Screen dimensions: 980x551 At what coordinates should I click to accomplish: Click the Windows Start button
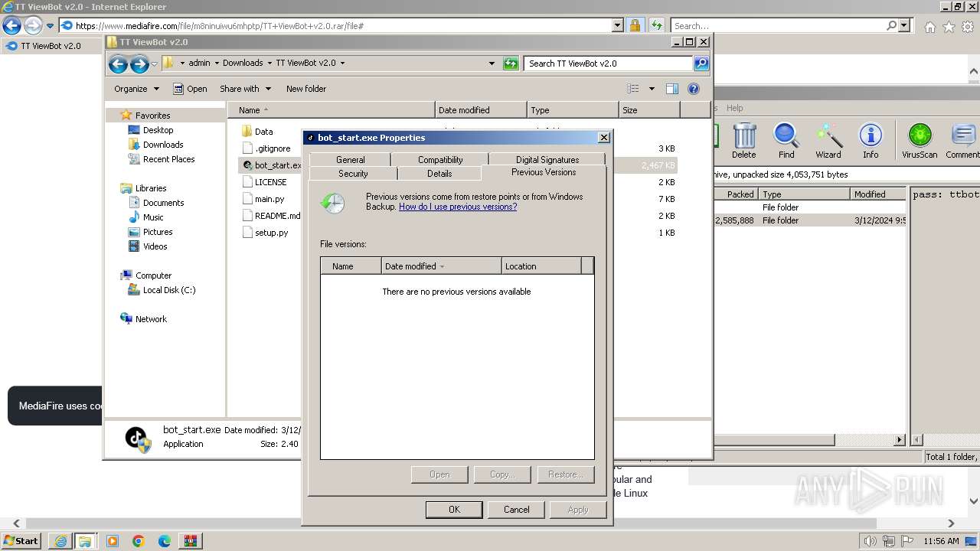(21, 541)
